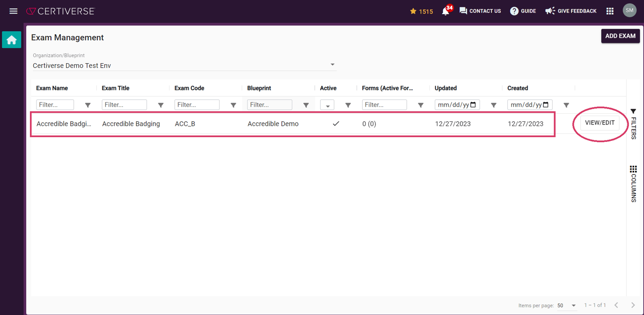Image resolution: width=644 pixels, height=315 pixels.
Task: Open the Items per page dropdown
Action: point(567,305)
